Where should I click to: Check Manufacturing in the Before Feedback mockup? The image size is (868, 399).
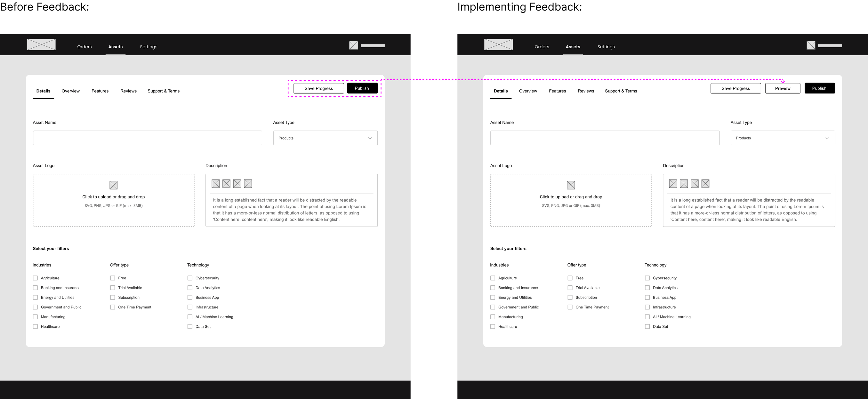point(36,317)
